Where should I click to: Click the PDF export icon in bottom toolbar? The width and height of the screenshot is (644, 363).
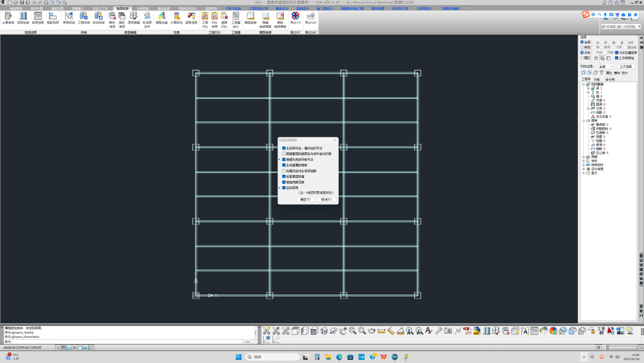[x=467, y=331]
